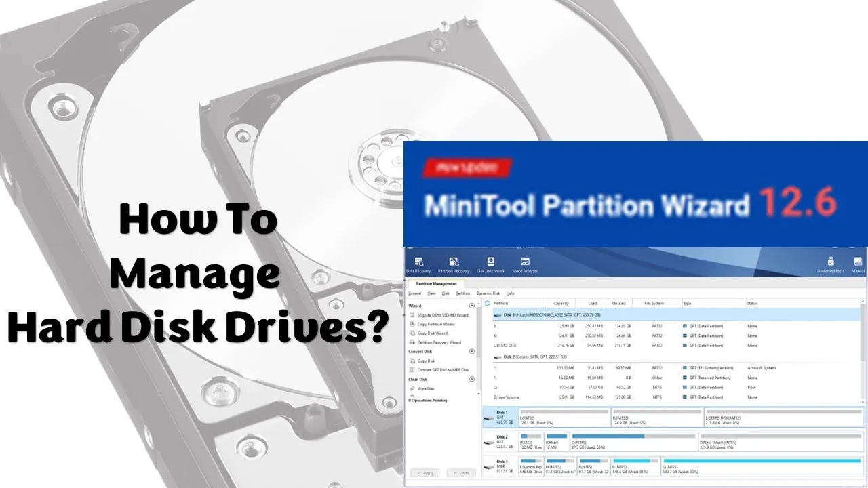868x488 pixels.
Task: Open the Space Analyzer tool
Action: [x=524, y=265]
